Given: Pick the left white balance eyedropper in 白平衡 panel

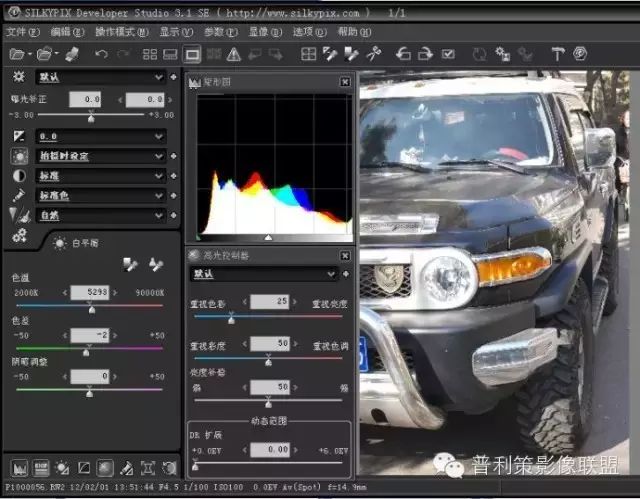Looking at the screenshot, I should point(130,265).
